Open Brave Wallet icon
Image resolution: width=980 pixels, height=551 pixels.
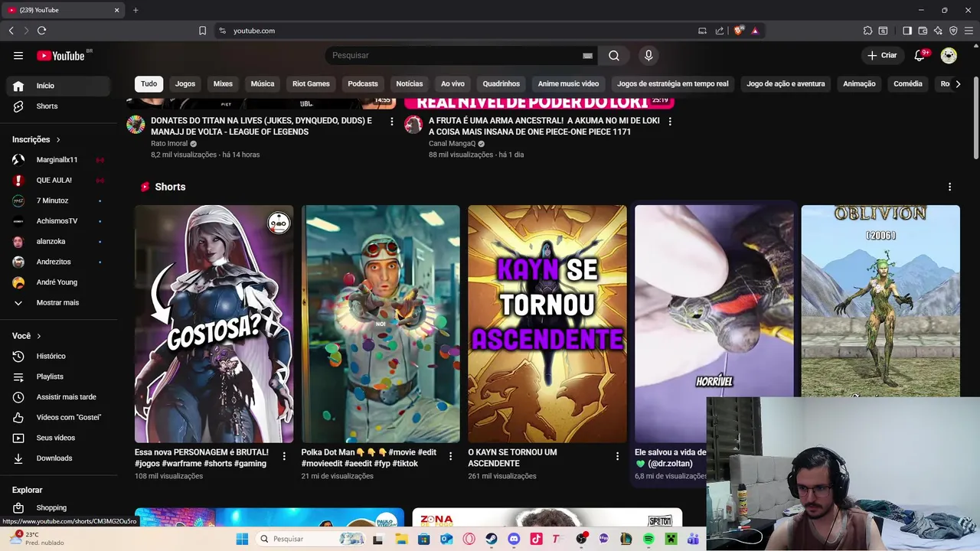tap(923, 31)
